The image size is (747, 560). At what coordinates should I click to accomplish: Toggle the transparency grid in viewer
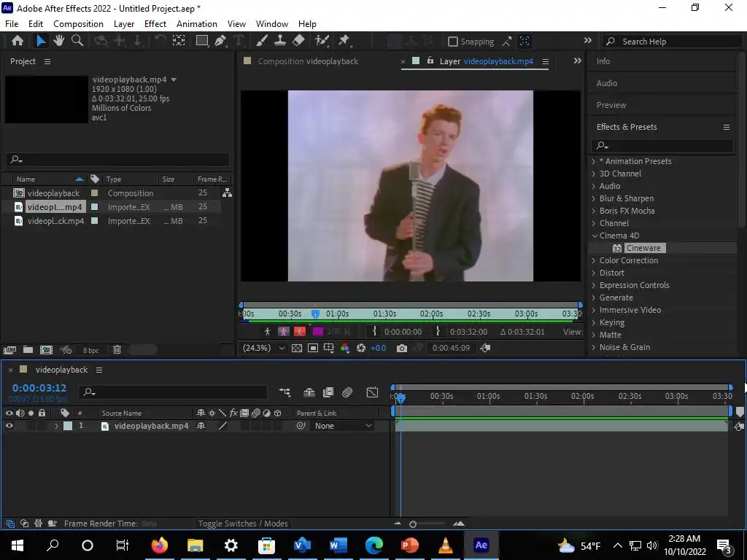tap(297, 348)
